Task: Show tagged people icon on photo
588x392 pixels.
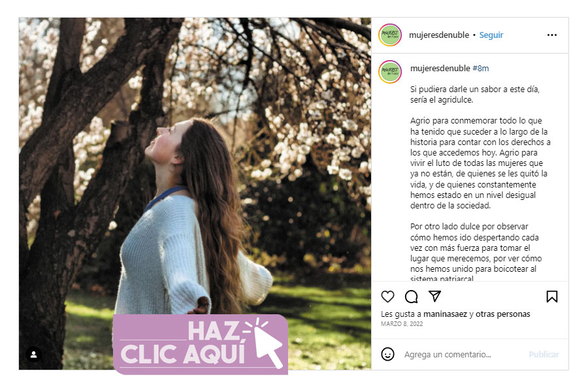Action: pos(33,355)
